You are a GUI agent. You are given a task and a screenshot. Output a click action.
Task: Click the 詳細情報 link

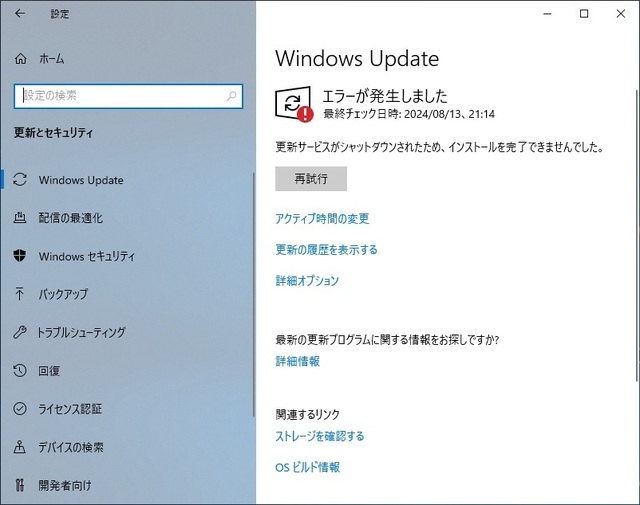point(298,361)
